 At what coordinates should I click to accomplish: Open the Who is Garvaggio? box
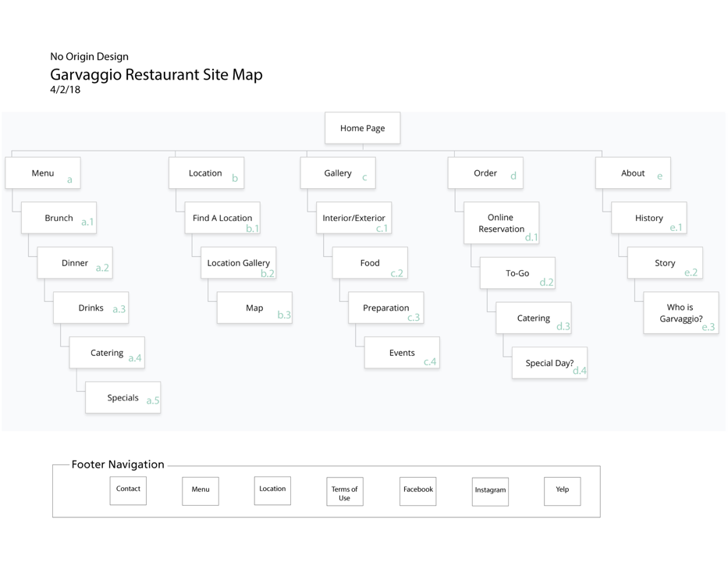tap(680, 313)
